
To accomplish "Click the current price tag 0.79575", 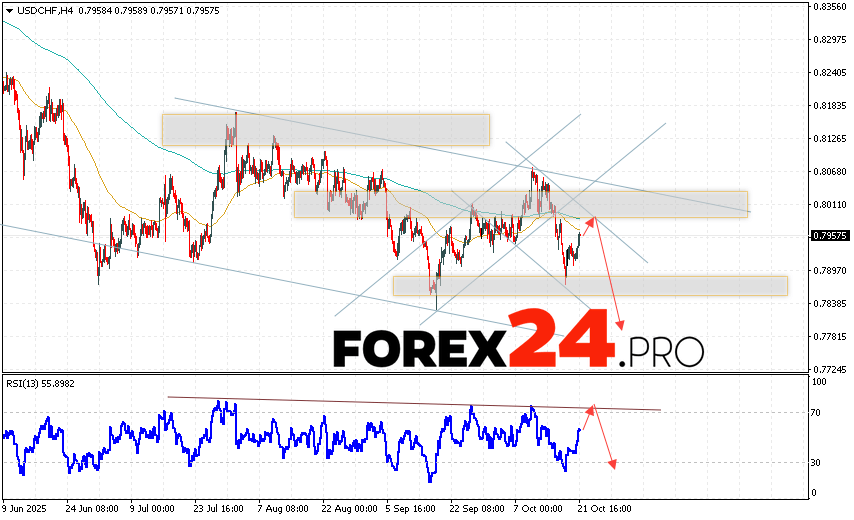I will [x=831, y=237].
